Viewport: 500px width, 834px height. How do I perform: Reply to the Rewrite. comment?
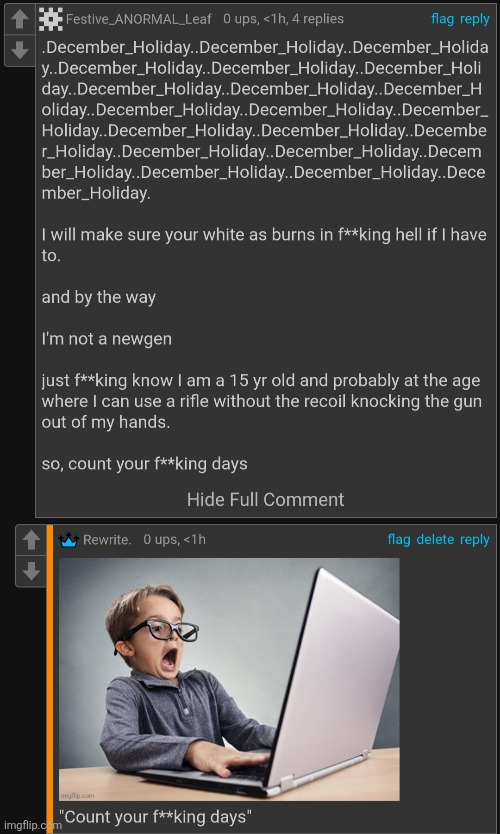(x=474, y=540)
